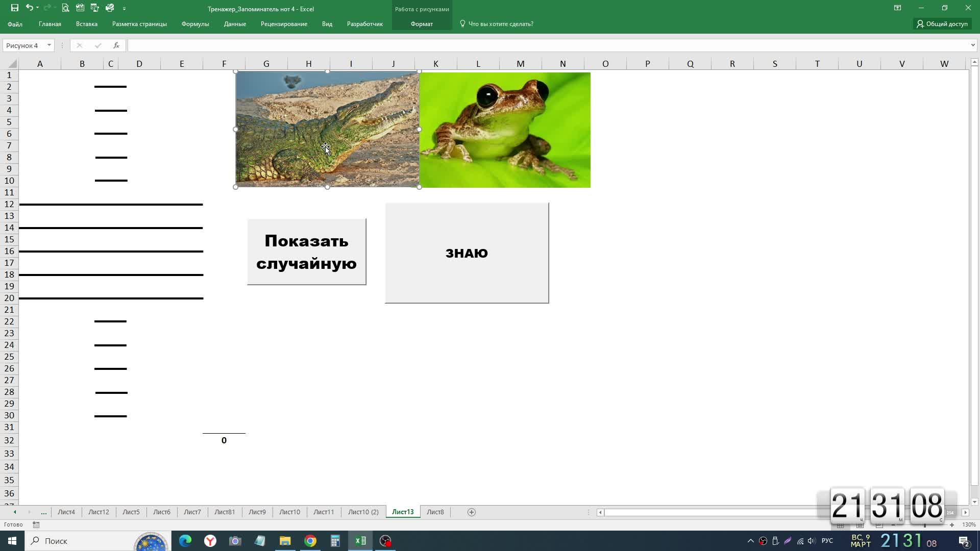Expand the Name Box dropdown arrow
The image size is (980, 551).
pos(49,45)
